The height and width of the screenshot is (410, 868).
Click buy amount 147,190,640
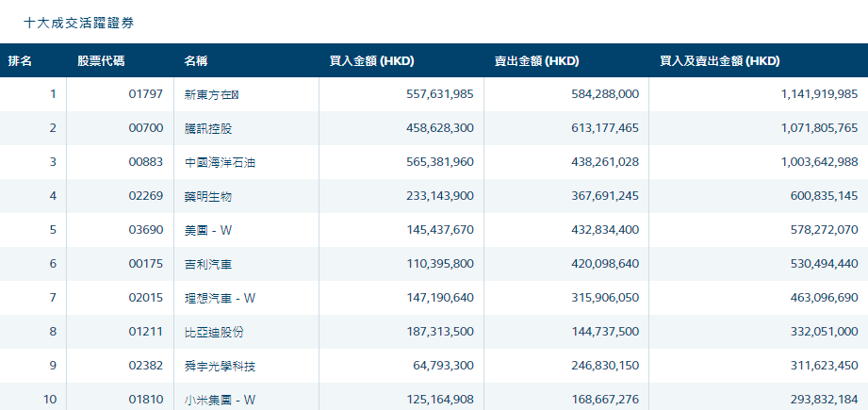(x=440, y=298)
